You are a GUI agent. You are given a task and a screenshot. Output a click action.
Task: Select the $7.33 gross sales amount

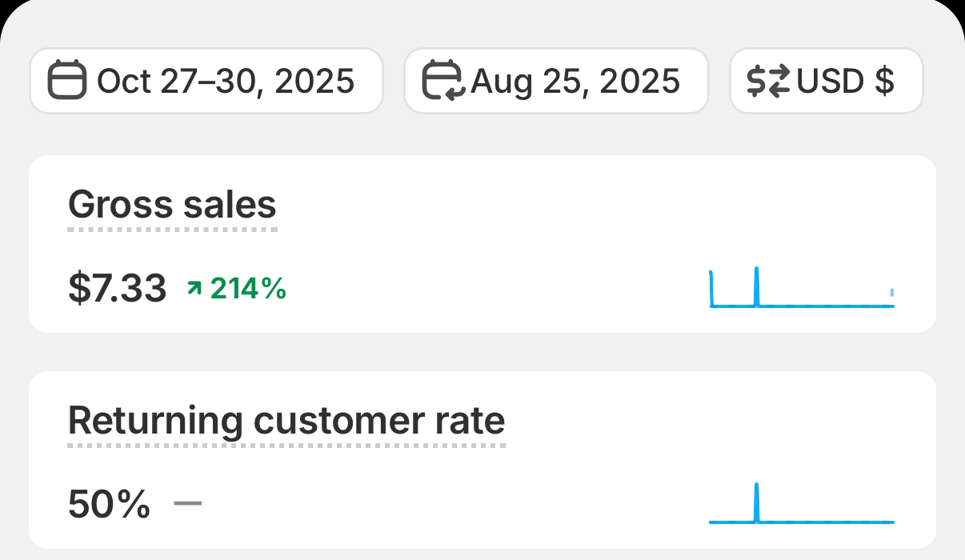pos(118,288)
